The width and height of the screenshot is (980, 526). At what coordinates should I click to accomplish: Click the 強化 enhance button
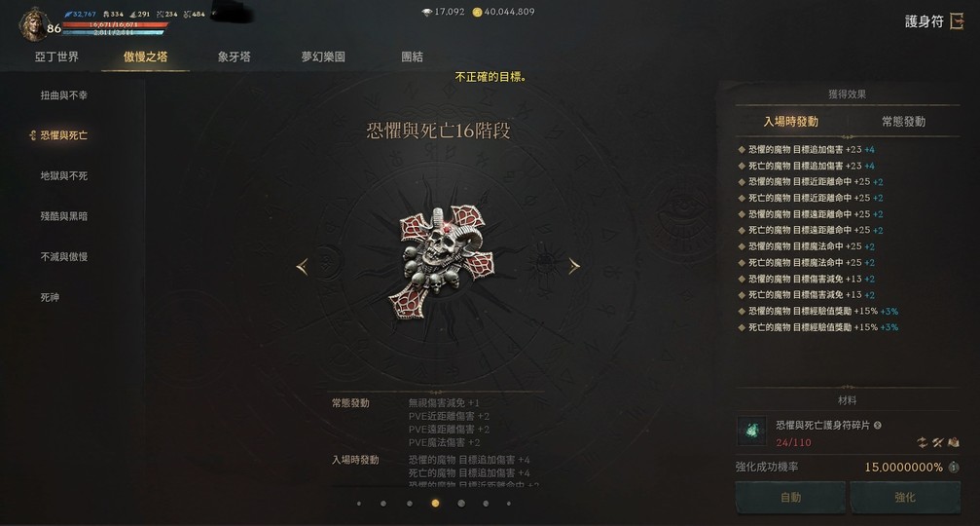(x=905, y=497)
